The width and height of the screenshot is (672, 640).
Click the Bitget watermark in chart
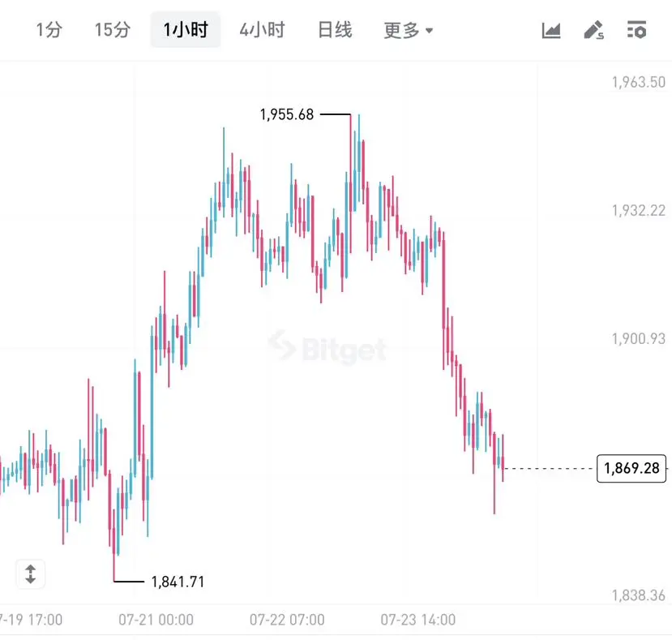tap(327, 347)
